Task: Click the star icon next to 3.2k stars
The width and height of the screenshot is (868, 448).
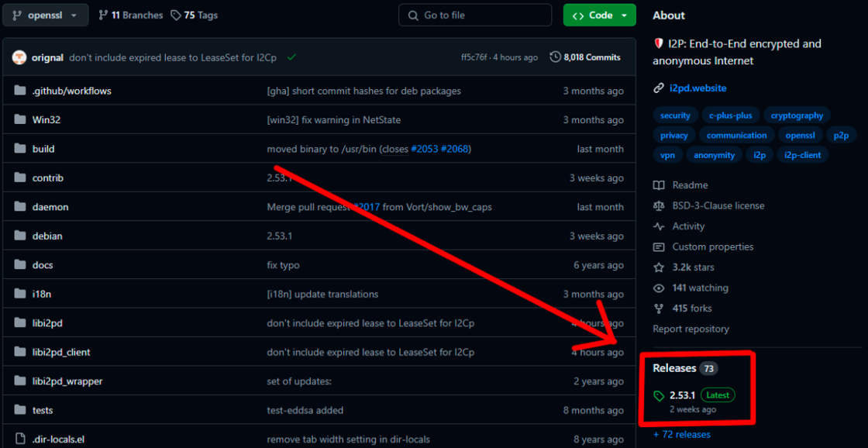Action: tap(659, 267)
